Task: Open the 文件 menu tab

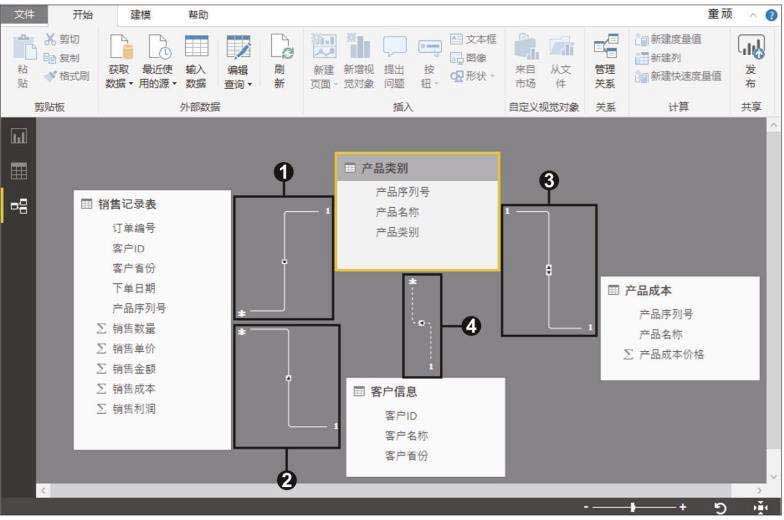Action: (x=24, y=14)
